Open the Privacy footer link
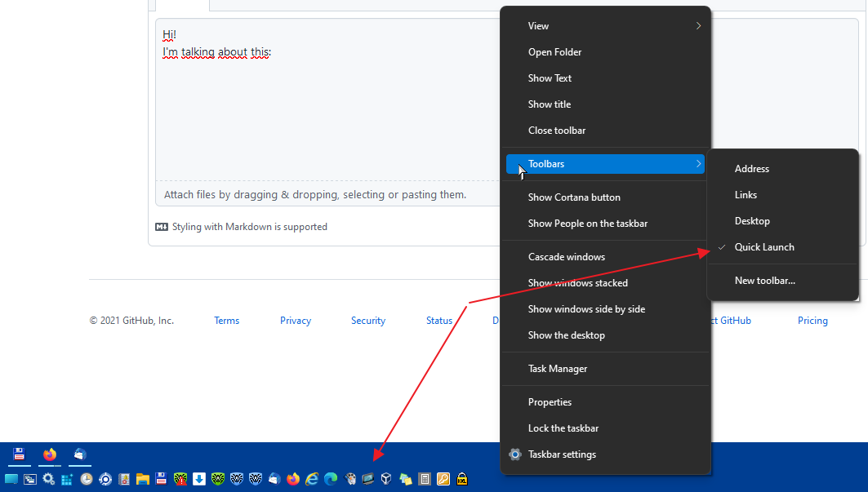 tap(296, 321)
